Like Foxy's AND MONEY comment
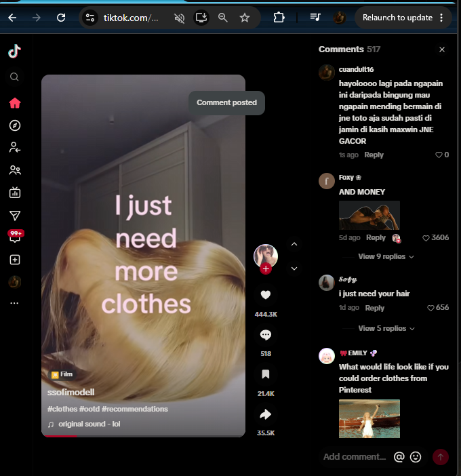 click(x=426, y=238)
